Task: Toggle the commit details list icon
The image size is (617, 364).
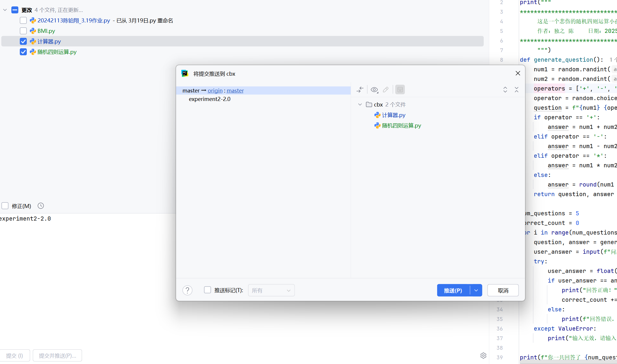Action: click(x=400, y=90)
